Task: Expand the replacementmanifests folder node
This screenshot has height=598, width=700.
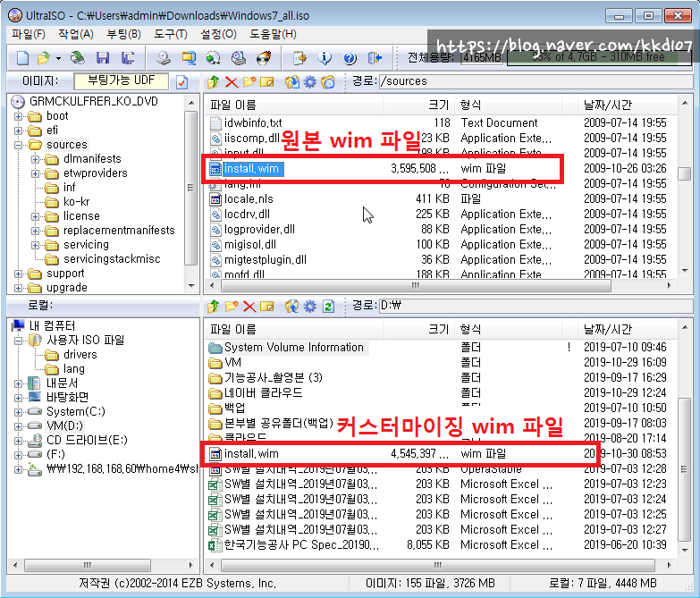Action: (x=35, y=231)
